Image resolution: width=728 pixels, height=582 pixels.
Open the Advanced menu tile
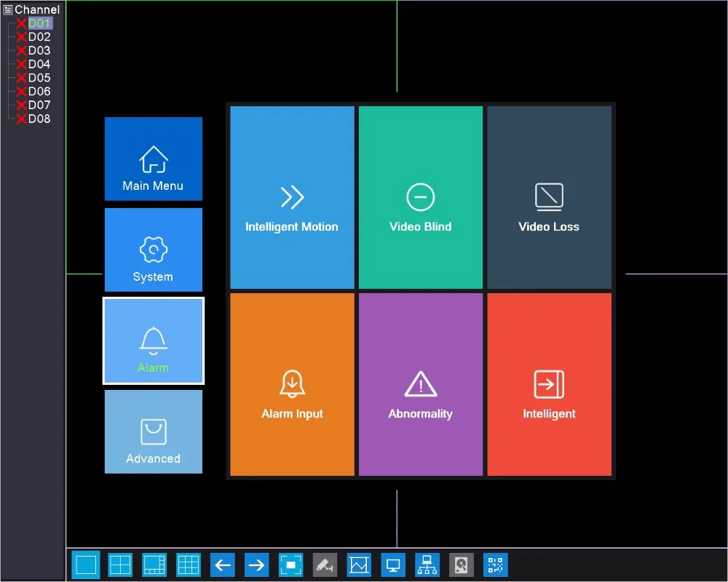[x=153, y=431]
